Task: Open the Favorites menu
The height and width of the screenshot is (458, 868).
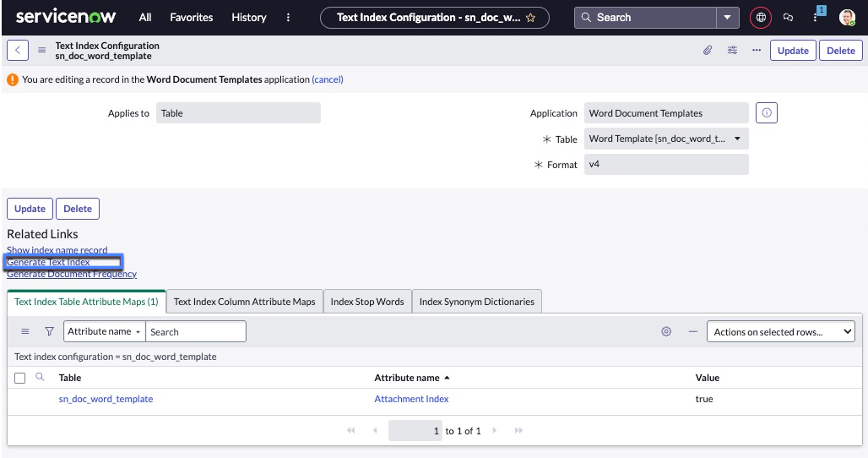Action: (x=191, y=17)
